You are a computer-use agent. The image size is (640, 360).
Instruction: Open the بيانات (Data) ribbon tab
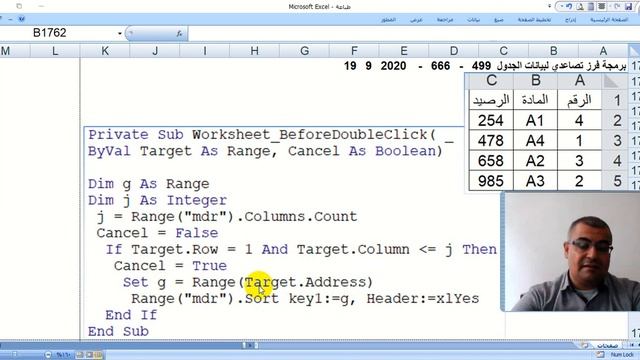click(x=473, y=20)
